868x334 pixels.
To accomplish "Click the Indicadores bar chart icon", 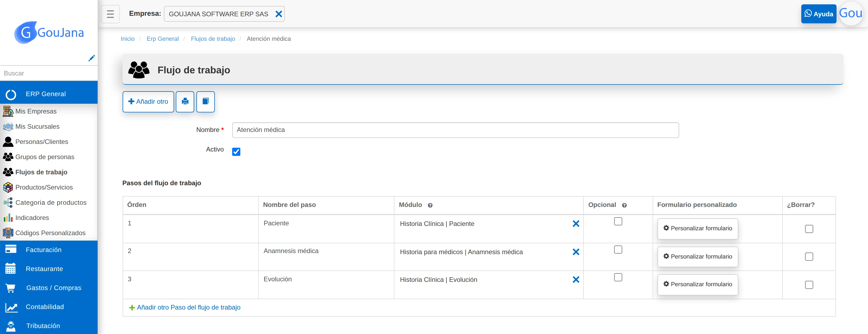I will (x=8, y=218).
